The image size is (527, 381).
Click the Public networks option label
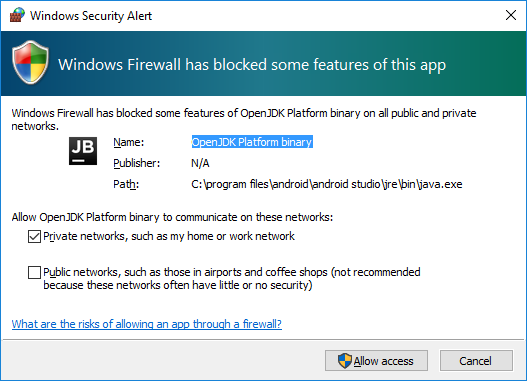coord(232,279)
